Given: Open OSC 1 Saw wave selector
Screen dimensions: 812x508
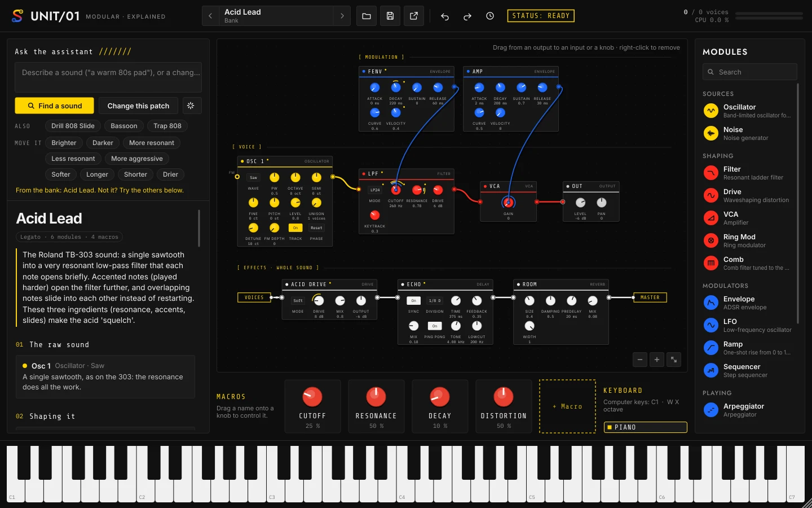Looking at the screenshot, I should tap(253, 177).
